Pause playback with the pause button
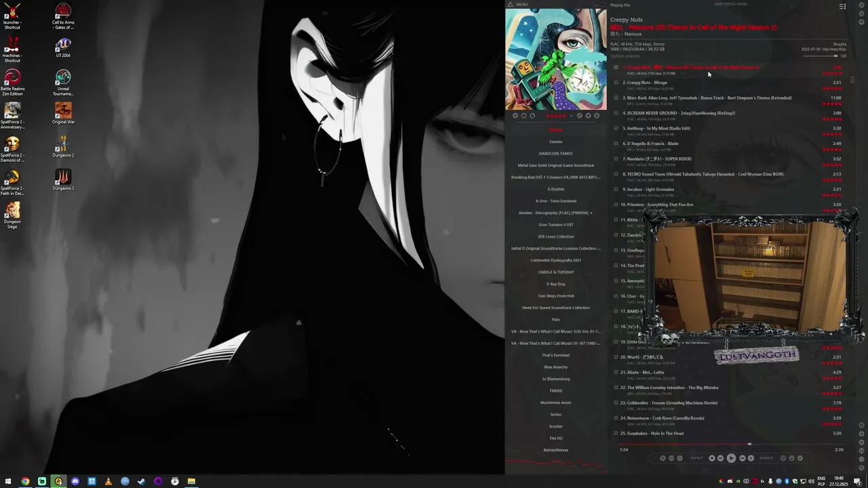Viewport: 868px width, 488px height. (x=751, y=458)
